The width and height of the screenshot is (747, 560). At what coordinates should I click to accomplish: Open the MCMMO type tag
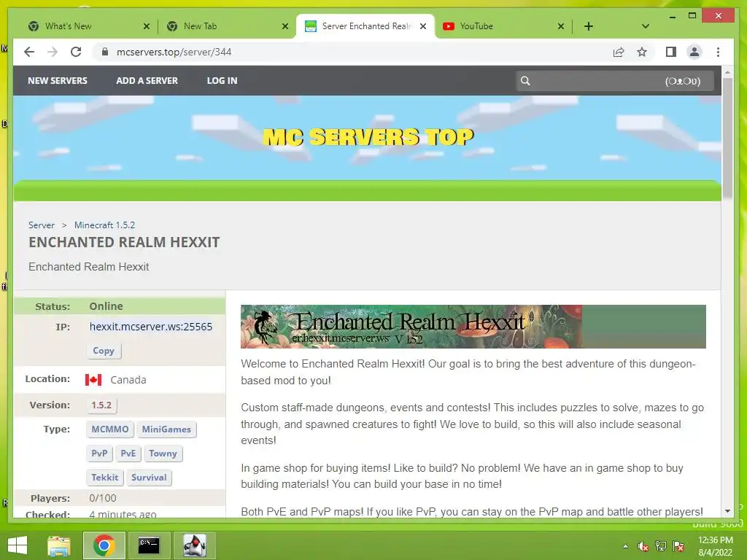click(x=110, y=429)
